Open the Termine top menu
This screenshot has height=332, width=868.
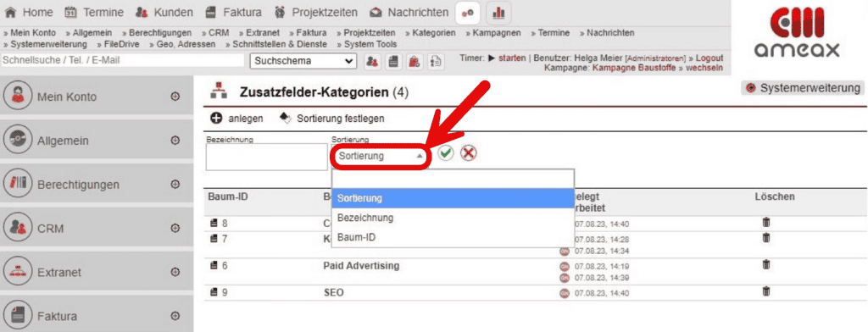tap(95, 12)
